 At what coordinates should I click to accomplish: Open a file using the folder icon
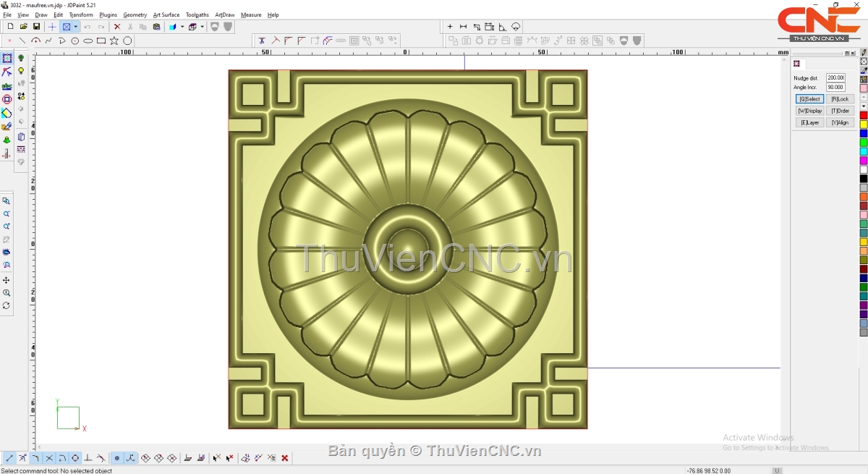pyautogui.click(x=24, y=27)
